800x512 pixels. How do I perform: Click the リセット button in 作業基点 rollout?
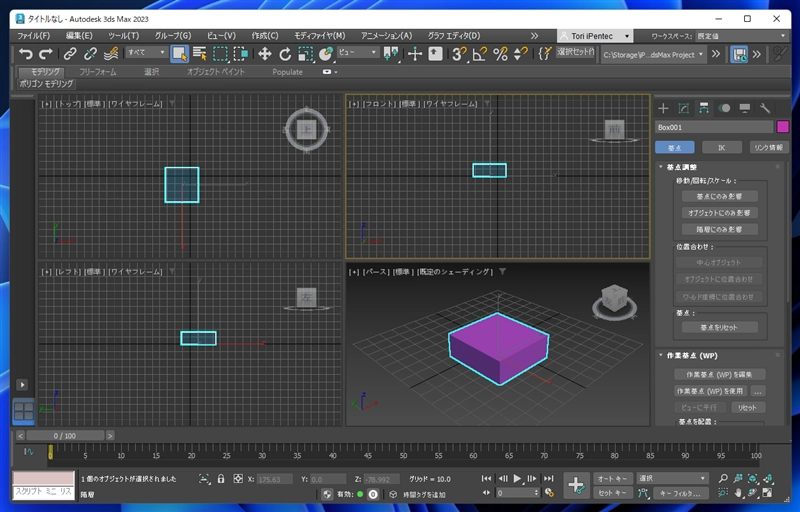click(747, 407)
